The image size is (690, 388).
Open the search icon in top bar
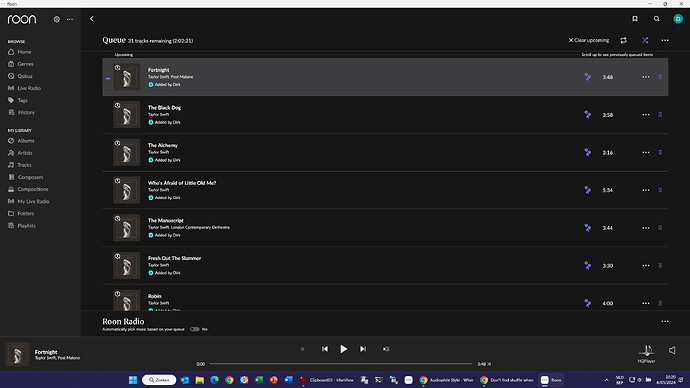tap(656, 19)
